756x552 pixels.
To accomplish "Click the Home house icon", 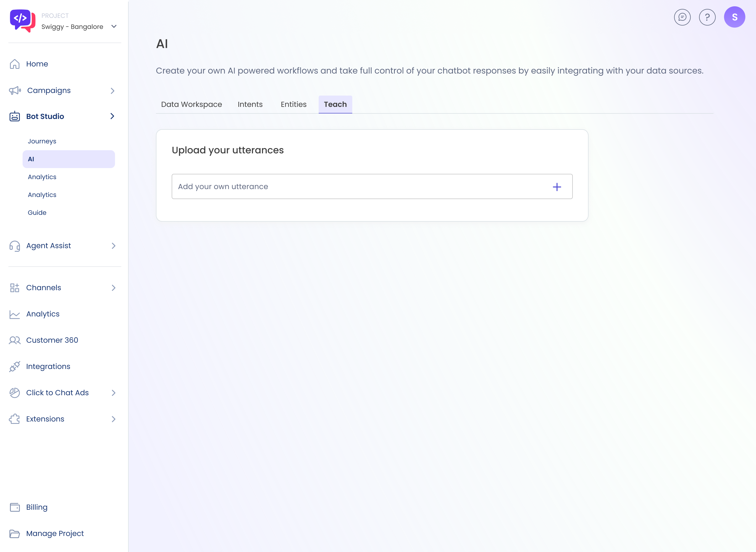I will [15, 64].
